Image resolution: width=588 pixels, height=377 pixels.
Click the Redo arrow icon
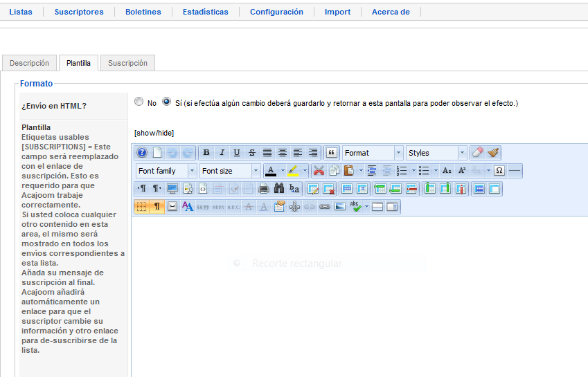[188, 153]
